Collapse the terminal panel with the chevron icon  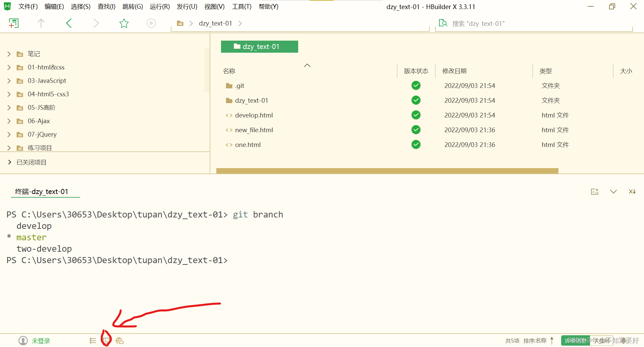click(x=613, y=191)
